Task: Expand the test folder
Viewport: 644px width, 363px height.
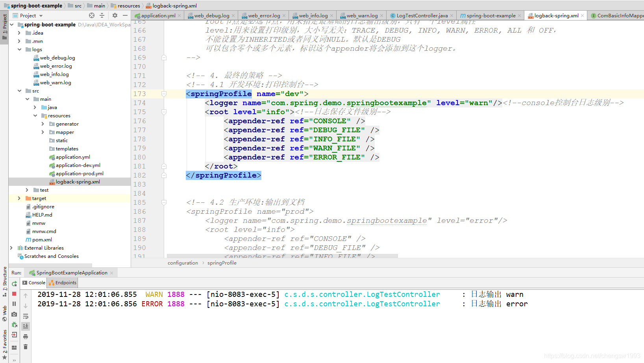Action: click(x=27, y=190)
